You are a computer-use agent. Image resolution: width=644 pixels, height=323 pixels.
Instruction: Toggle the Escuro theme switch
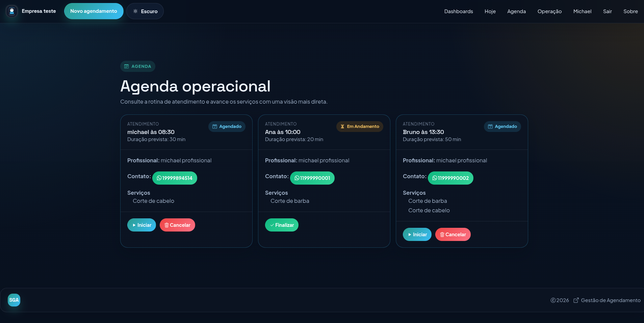(x=145, y=11)
